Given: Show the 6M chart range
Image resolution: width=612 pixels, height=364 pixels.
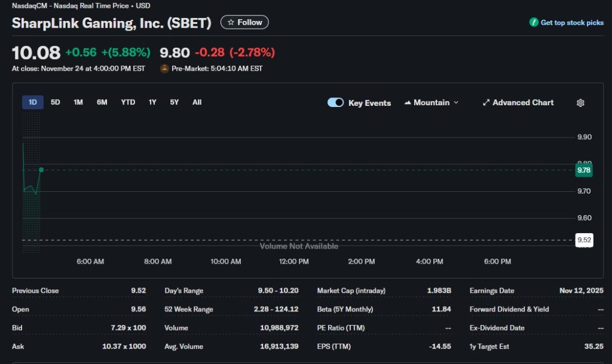Looking at the screenshot, I should [102, 102].
